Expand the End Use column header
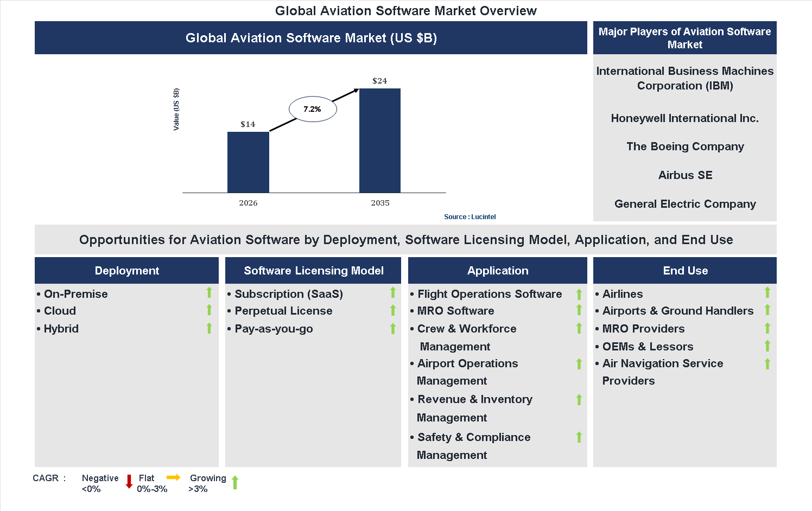The width and height of the screenshot is (812, 511). [685, 270]
